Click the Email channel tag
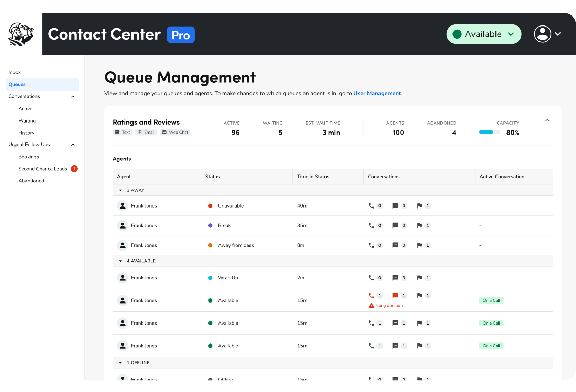 146,132
